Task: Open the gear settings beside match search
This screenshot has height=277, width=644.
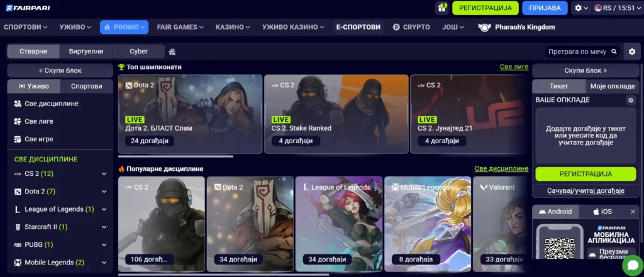Action: [631, 52]
